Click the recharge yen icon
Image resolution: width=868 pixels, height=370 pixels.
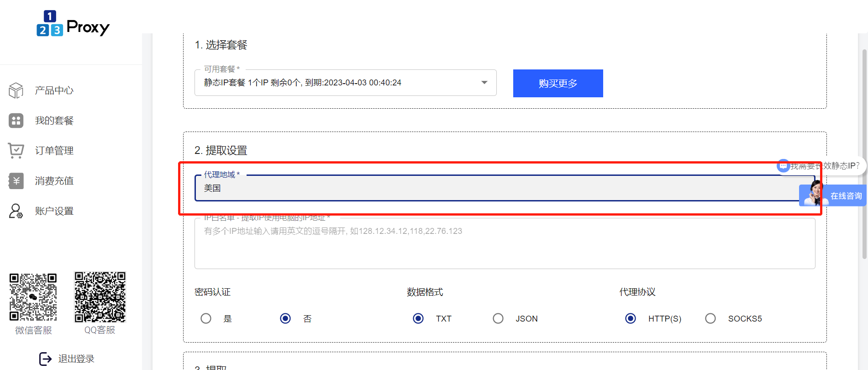coord(16,181)
